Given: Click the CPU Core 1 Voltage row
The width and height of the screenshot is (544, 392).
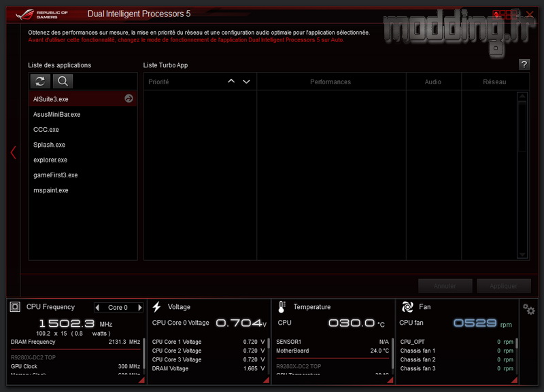Looking at the screenshot, I should 208,342.
